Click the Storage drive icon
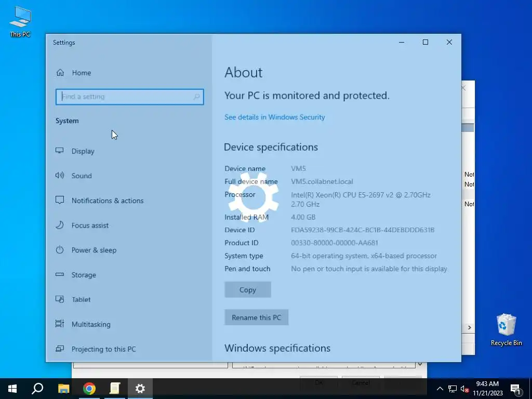Viewport: 532px width, 399px height. click(x=60, y=274)
